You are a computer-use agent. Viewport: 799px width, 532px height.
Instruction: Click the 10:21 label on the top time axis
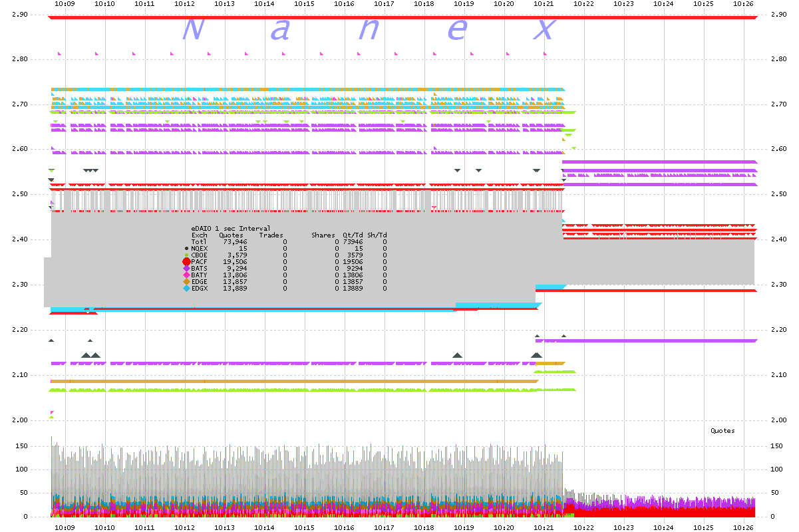click(544, 4)
